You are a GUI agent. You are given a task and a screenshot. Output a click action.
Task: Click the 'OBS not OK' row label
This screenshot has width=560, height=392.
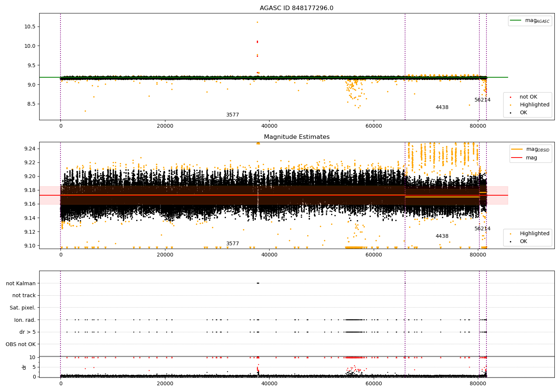point(21,344)
